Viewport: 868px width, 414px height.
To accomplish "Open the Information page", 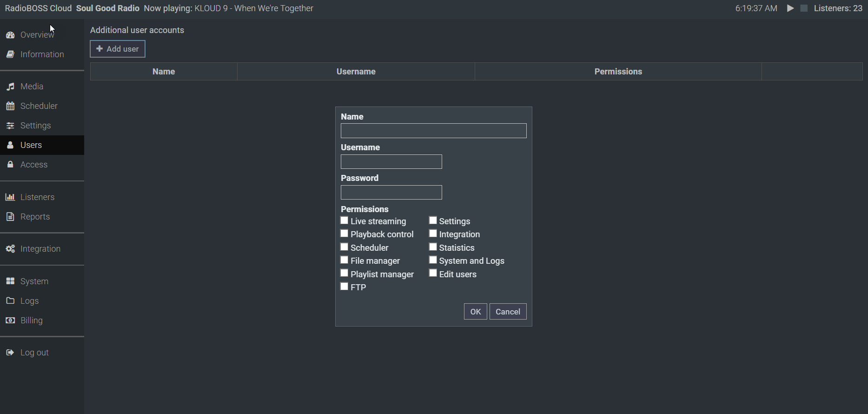I will (42, 54).
